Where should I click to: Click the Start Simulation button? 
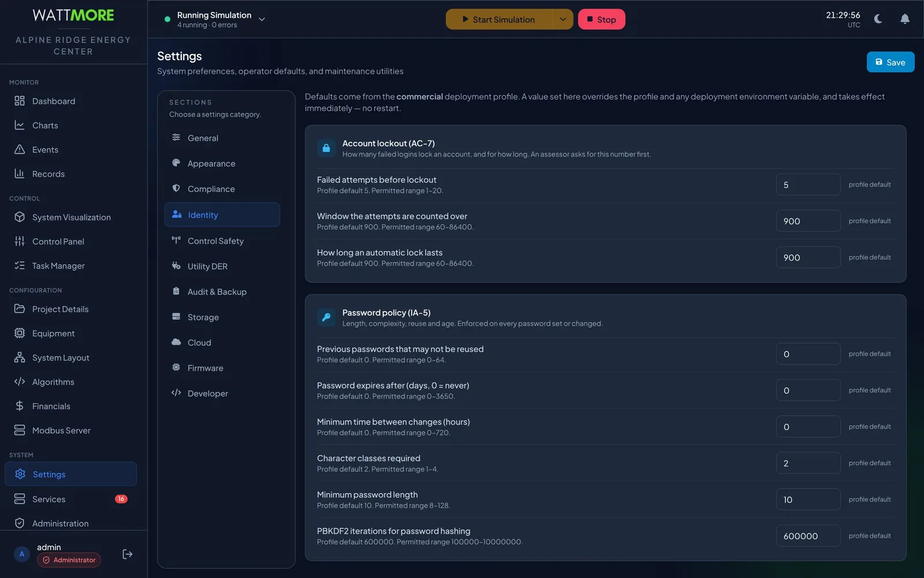click(499, 19)
